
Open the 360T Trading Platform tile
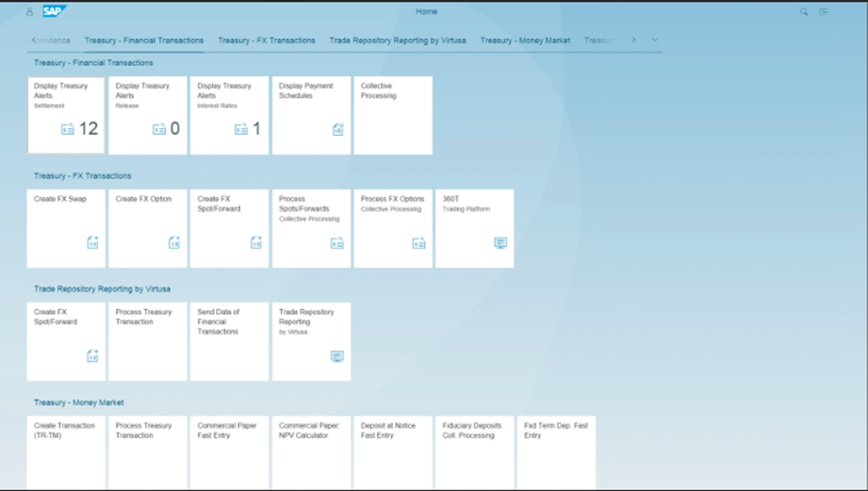pyautogui.click(x=474, y=228)
